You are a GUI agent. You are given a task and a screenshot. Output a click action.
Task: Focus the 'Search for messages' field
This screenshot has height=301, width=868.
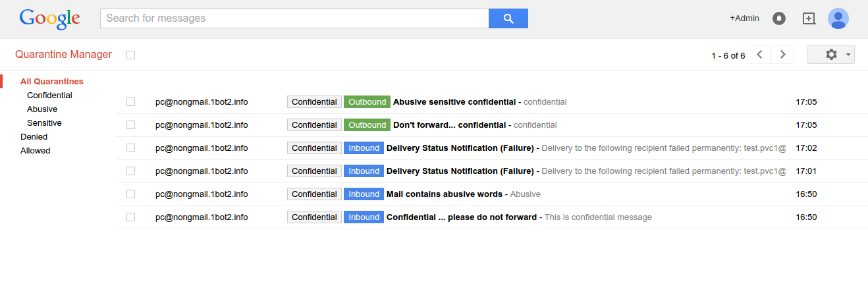pyautogui.click(x=294, y=18)
